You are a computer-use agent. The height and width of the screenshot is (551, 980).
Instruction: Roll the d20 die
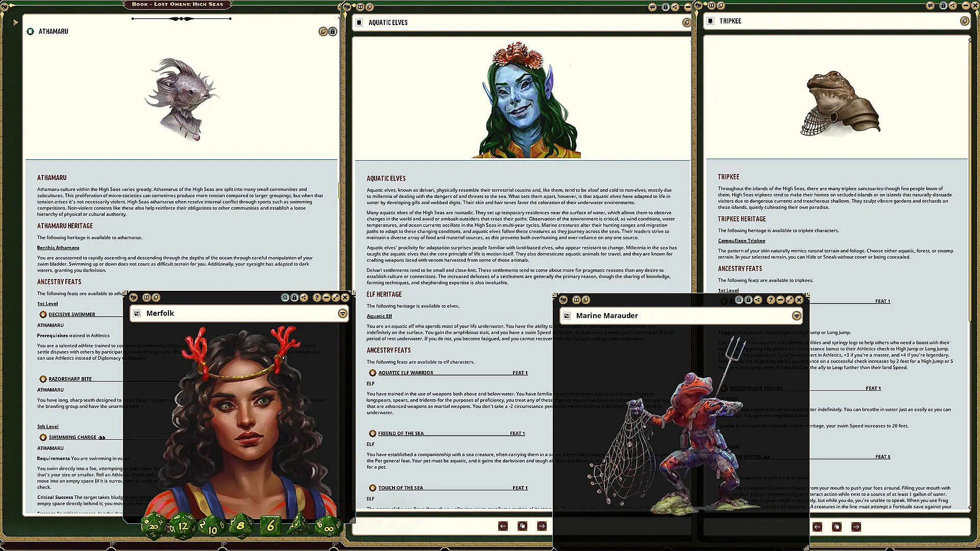coord(153,525)
